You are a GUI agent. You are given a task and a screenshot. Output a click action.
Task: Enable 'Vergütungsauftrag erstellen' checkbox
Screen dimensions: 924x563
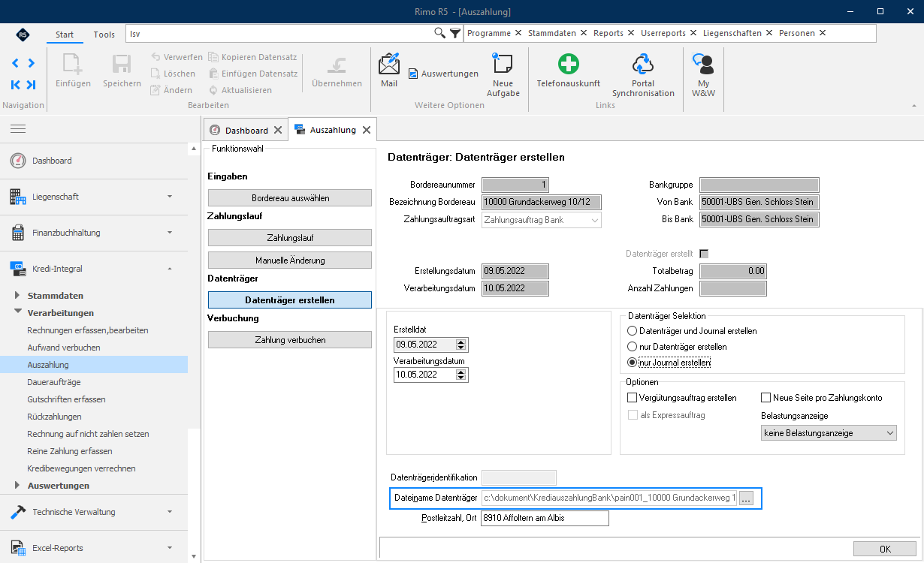pyautogui.click(x=632, y=398)
